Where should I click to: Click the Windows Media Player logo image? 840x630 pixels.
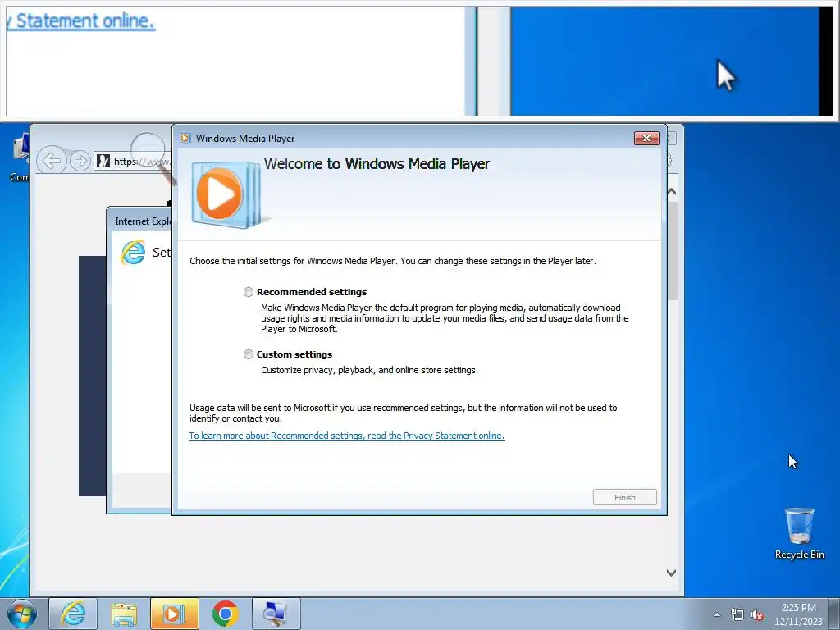tap(227, 194)
